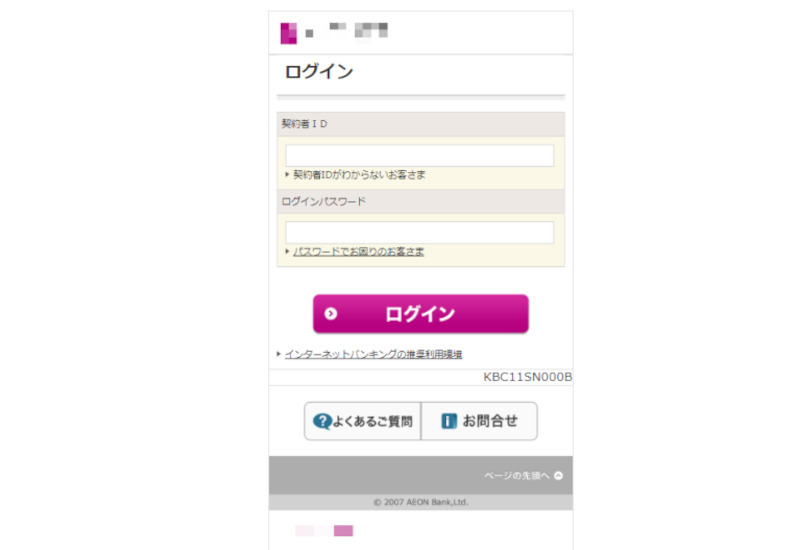Open the お問合せ button
The image size is (797, 550).
click(479, 421)
